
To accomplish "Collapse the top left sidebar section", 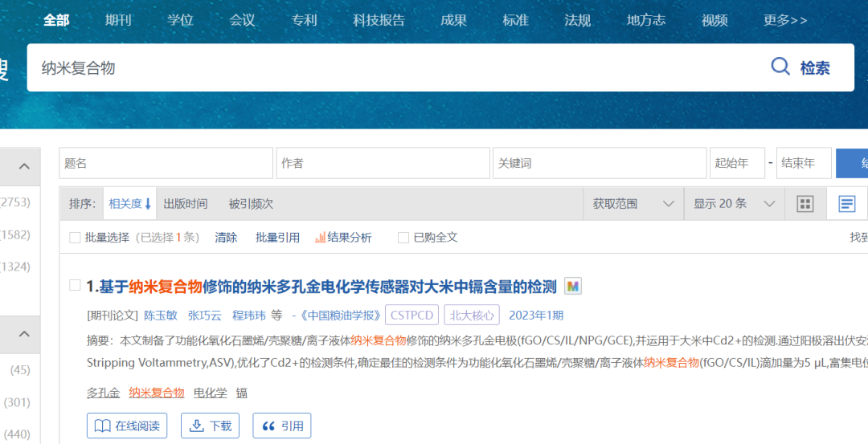I will tap(24, 166).
